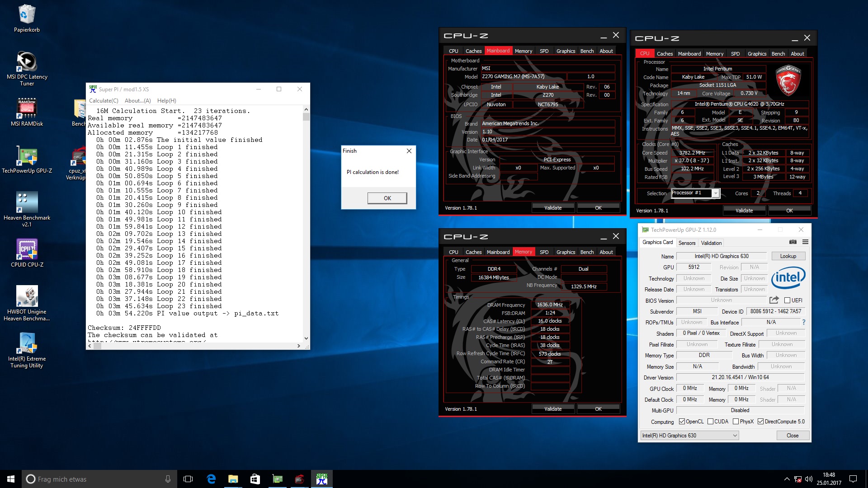Screen dimensions: 868x488
Task: Open CPUID CPU-Z desktop shortcut
Action: point(27,253)
